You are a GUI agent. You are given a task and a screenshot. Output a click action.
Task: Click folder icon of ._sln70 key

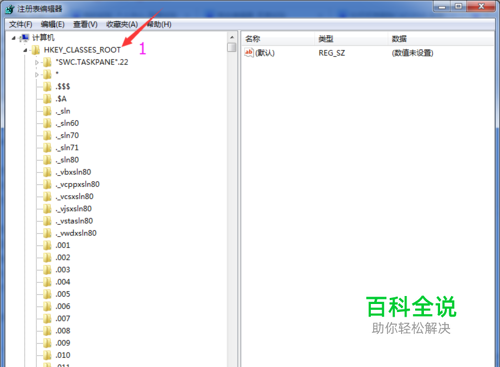(x=47, y=136)
